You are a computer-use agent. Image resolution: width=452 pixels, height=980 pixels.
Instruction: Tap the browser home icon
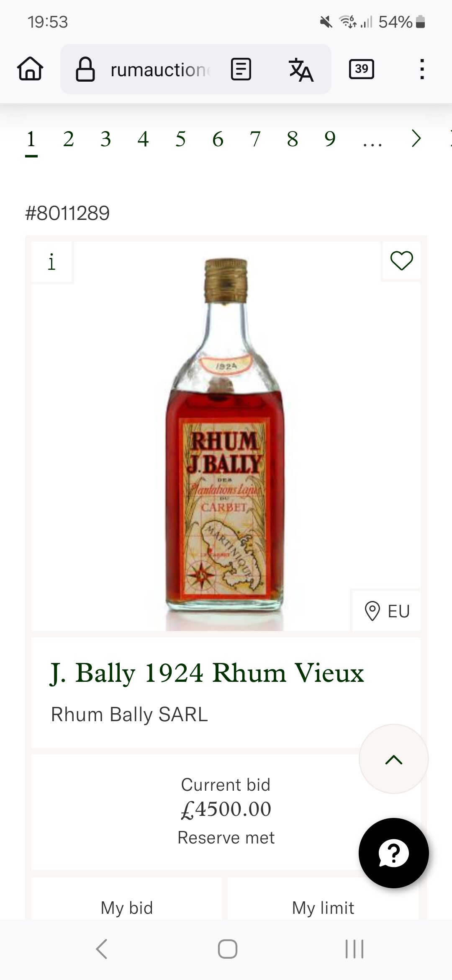click(30, 69)
